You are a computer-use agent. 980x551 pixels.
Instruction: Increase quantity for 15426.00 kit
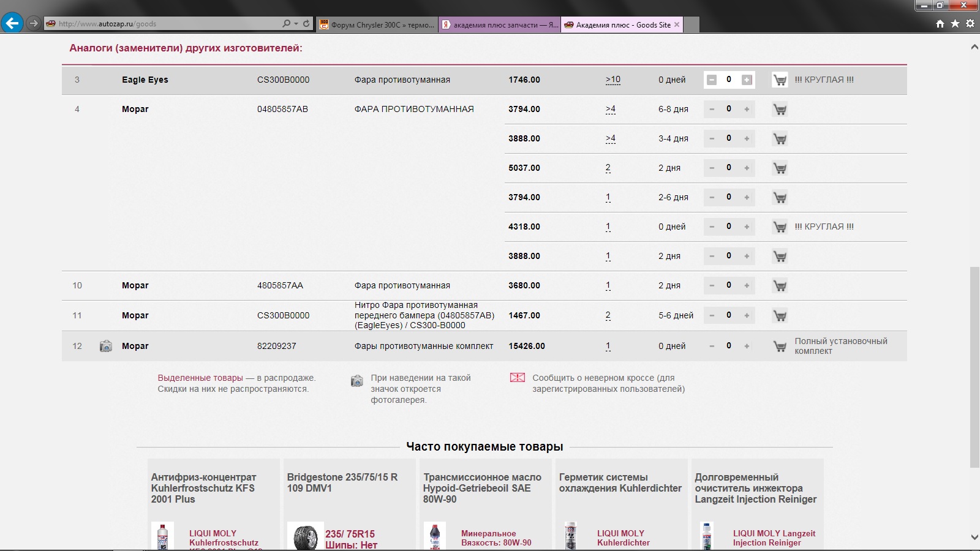click(747, 346)
